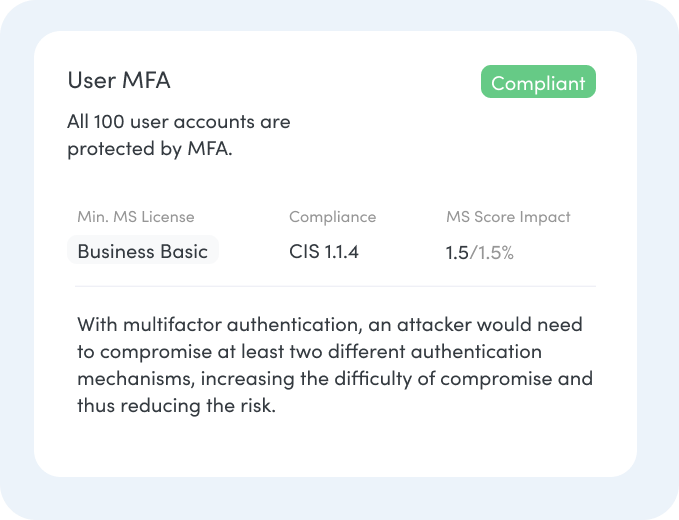
Task: Click the "protected by MFA." text line
Action: tap(149, 148)
